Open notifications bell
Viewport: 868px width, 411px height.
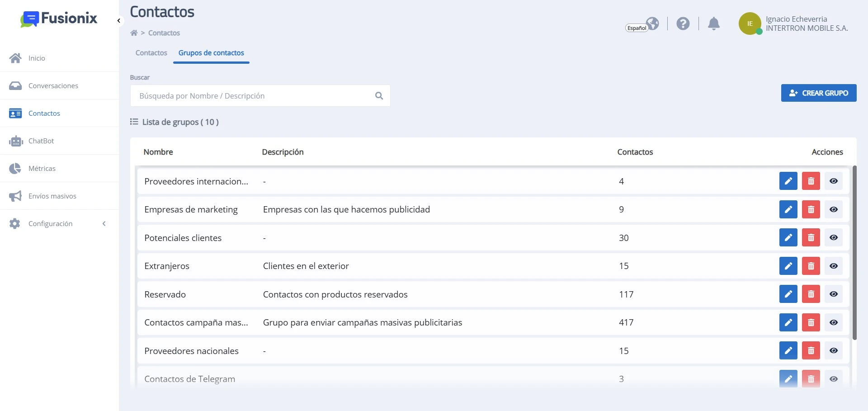[714, 24]
